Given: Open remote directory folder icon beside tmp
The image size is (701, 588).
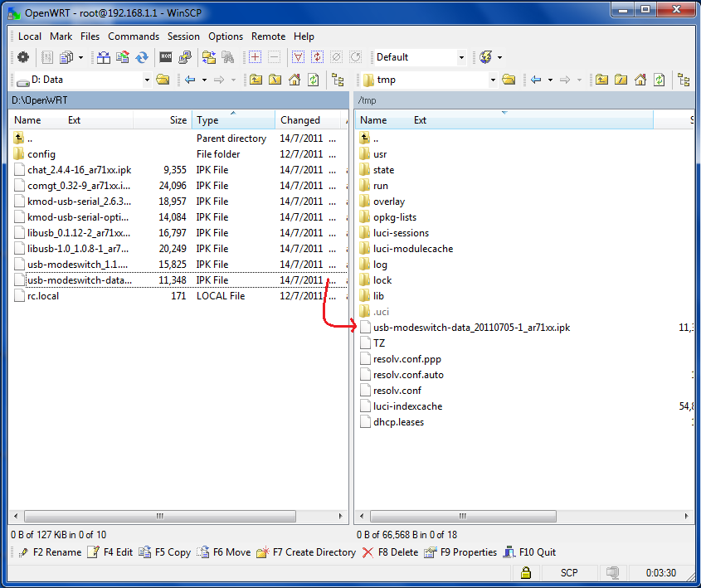Looking at the screenshot, I should (509, 80).
